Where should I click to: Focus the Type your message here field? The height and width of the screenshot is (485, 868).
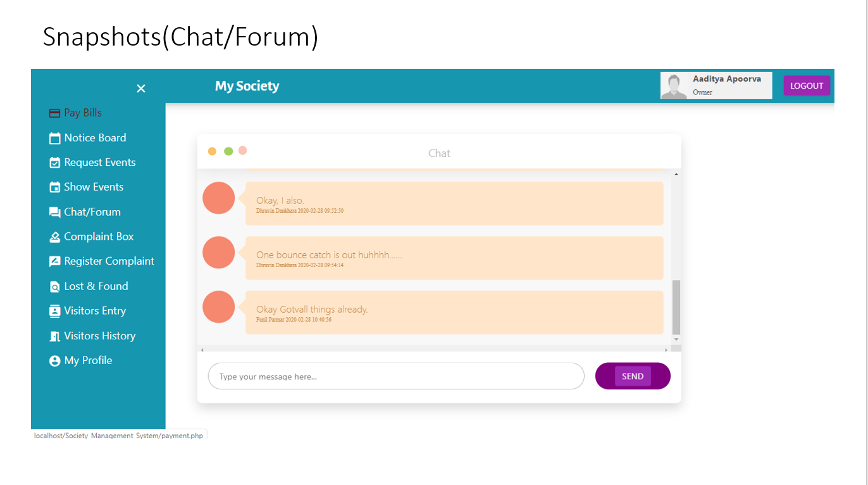(396, 376)
